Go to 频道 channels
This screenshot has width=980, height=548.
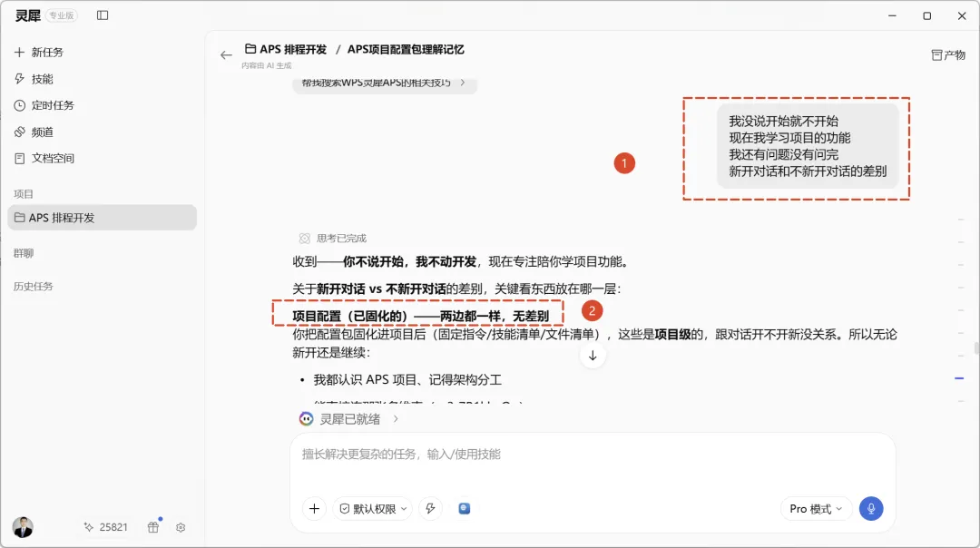(34, 132)
